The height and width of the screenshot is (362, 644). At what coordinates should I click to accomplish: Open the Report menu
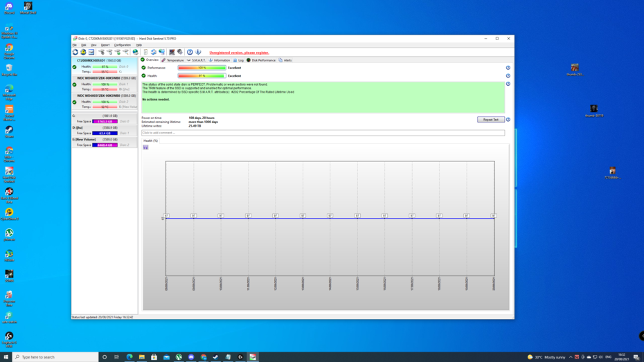point(105,45)
